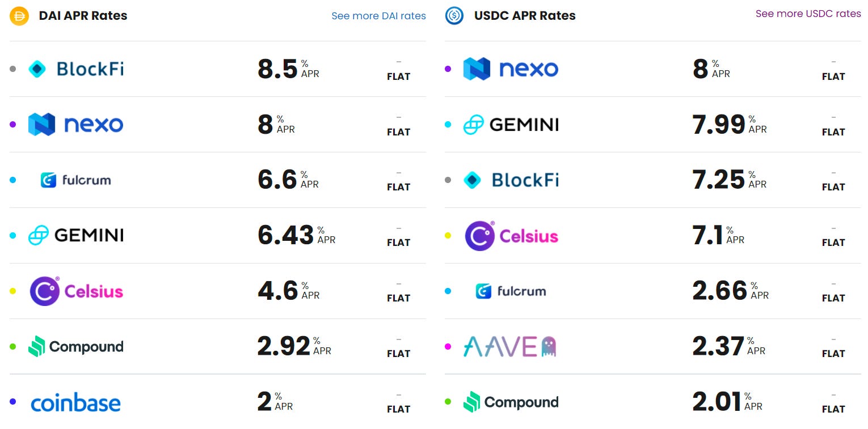Select Nexo logo in USDC rates list
Viewport: 868px width, 429px height.
(x=511, y=69)
